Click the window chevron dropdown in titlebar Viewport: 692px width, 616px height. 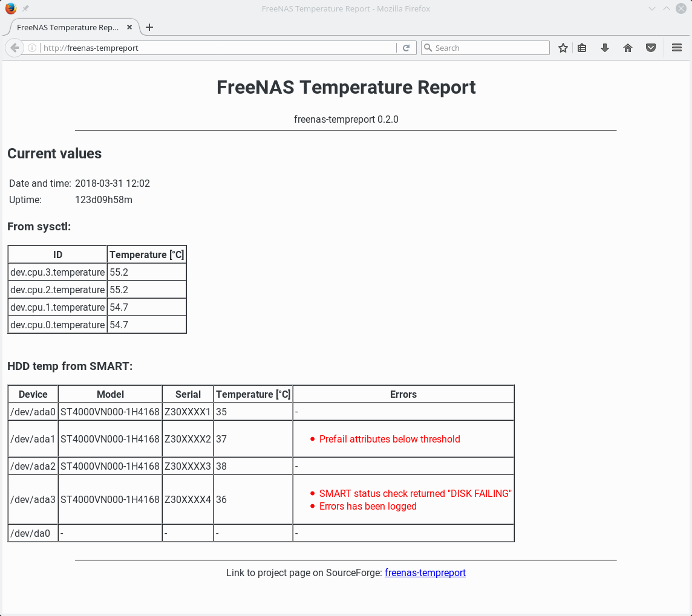[x=652, y=8]
